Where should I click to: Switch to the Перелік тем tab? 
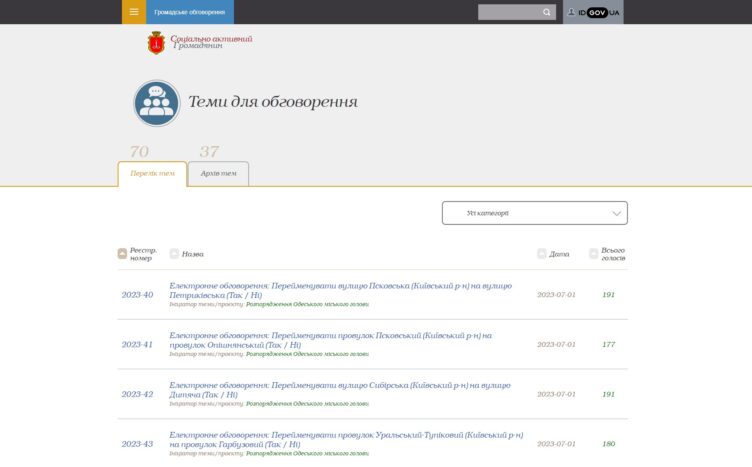[152, 174]
